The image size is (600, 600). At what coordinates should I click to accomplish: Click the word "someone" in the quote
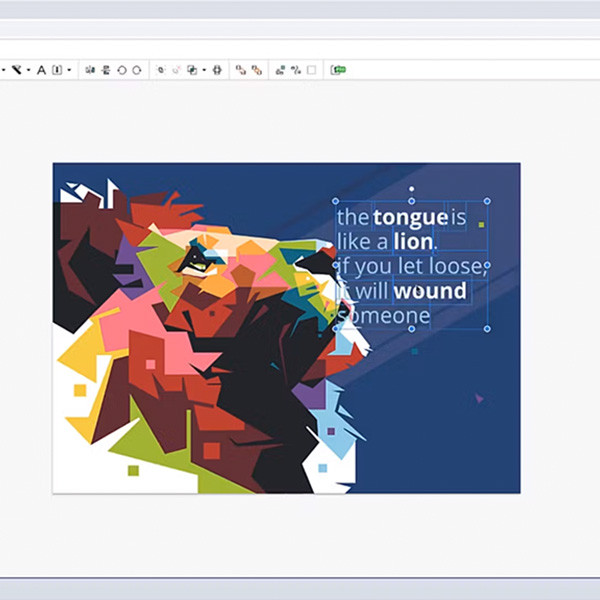[x=383, y=316]
